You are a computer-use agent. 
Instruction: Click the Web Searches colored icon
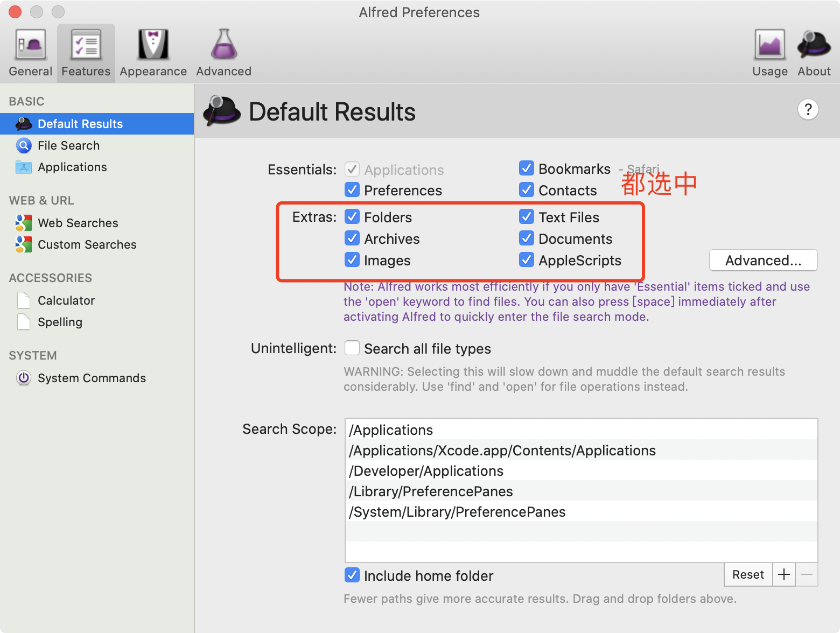[24, 223]
